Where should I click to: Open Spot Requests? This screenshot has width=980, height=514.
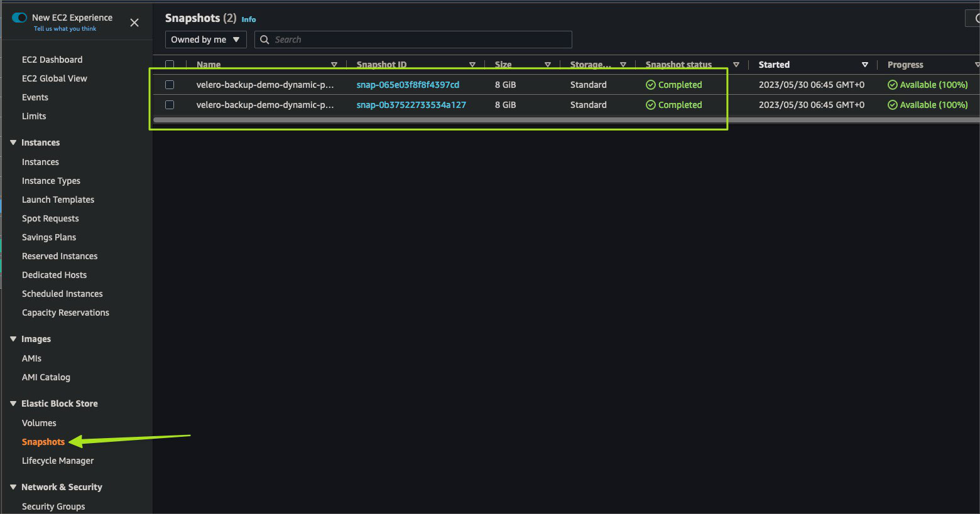click(x=50, y=218)
